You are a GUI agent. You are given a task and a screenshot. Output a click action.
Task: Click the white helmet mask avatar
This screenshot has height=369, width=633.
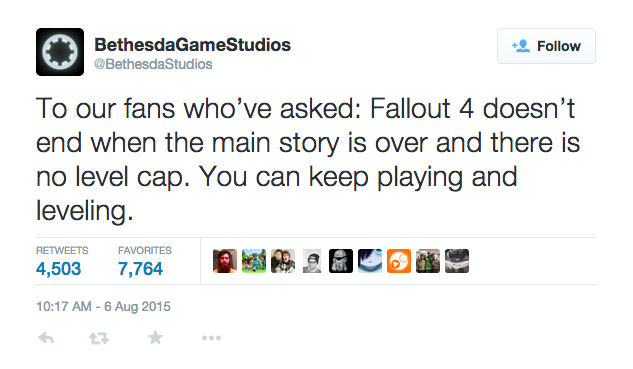click(341, 261)
